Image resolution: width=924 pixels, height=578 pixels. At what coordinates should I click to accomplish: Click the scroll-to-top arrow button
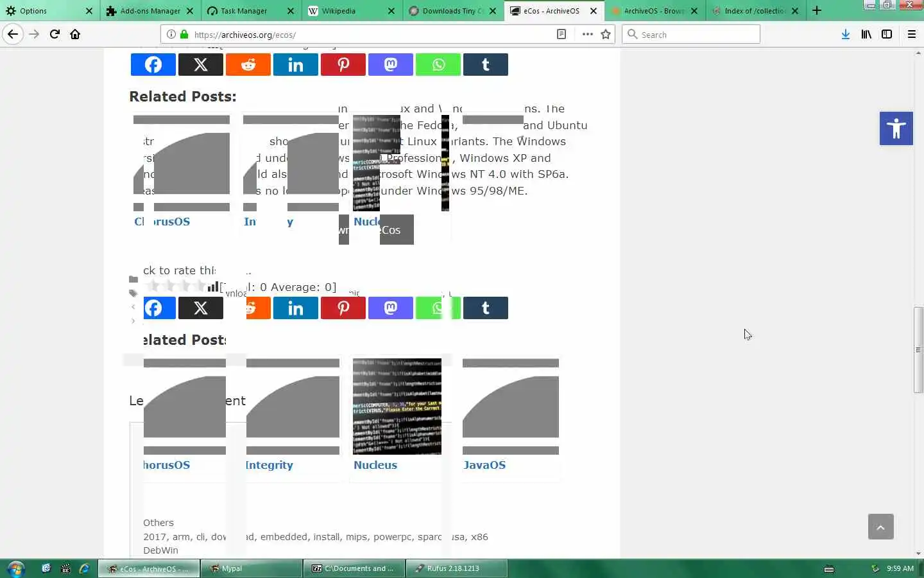(881, 527)
